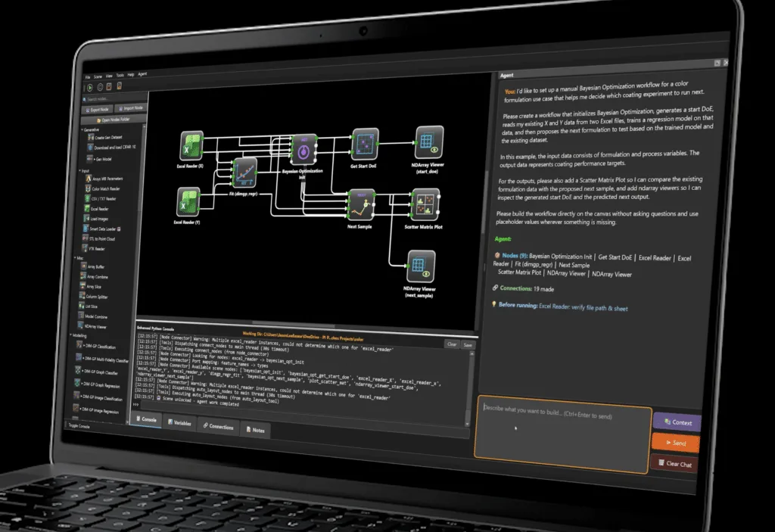Open the File menu

tap(88, 77)
